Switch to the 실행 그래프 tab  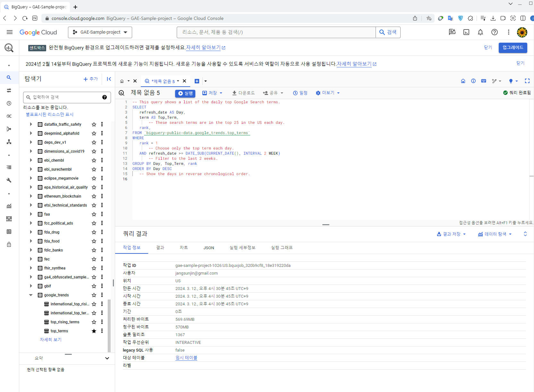click(282, 248)
